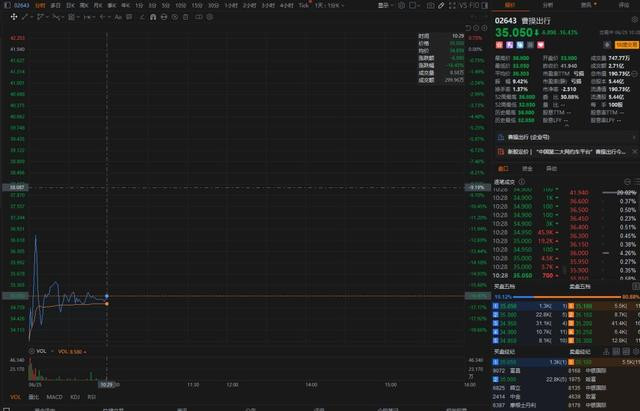Click the 买盘经纪 broker header
Image resolution: width=640 pixels, height=411 pixels.
504,351
